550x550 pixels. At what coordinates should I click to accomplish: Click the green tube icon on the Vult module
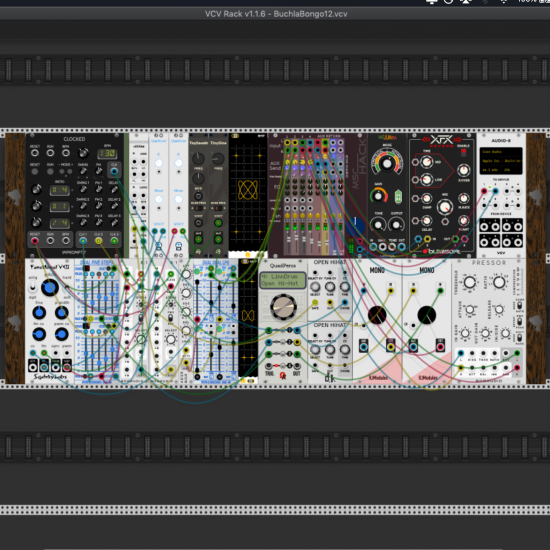pyautogui.click(x=398, y=196)
